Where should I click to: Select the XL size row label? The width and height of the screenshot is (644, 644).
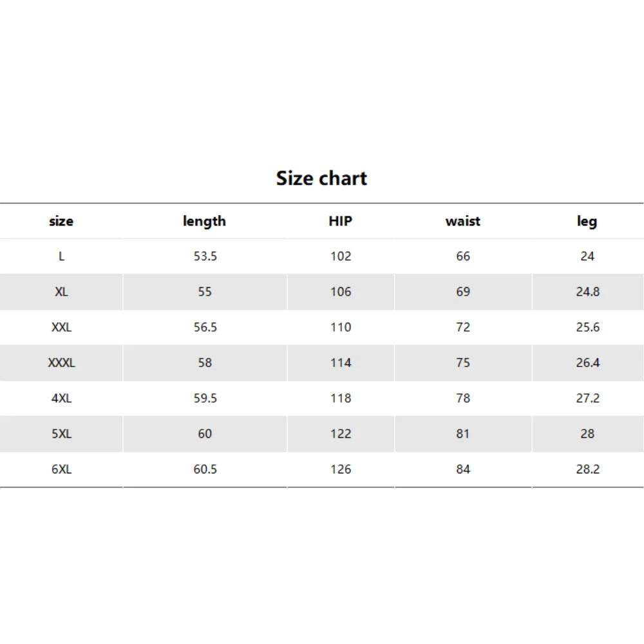click(x=61, y=292)
